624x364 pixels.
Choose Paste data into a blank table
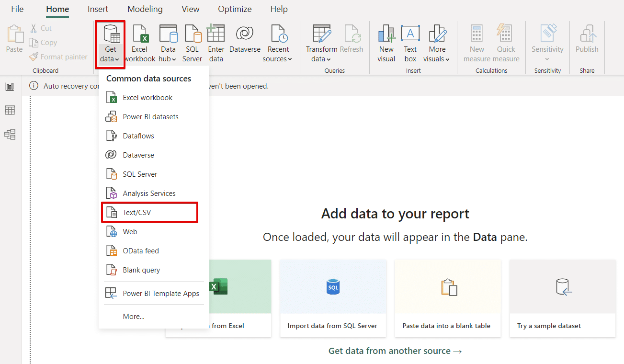coord(447,298)
